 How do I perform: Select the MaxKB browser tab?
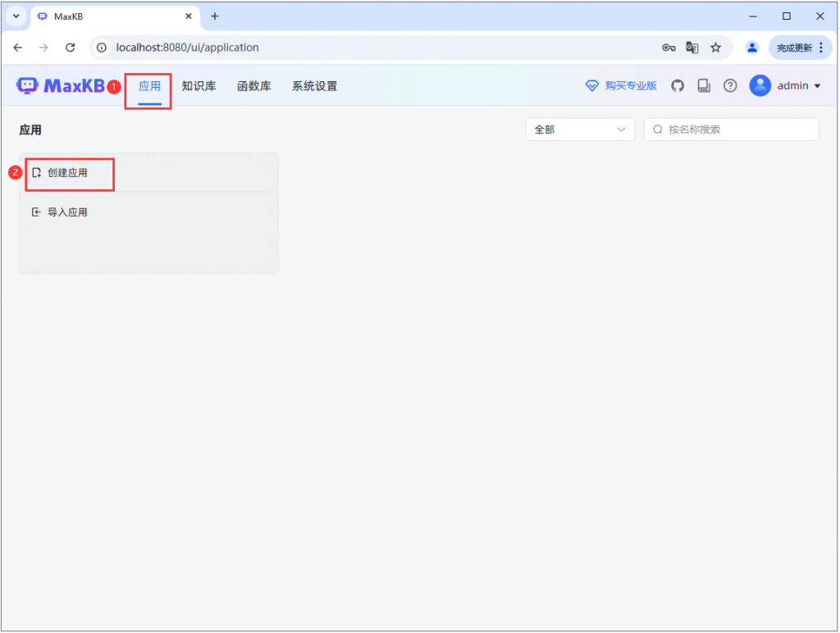[115, 16]
